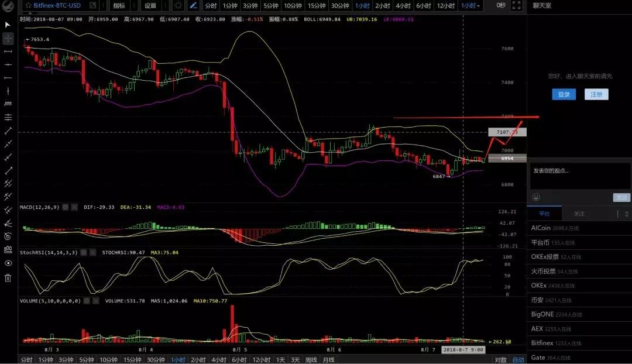632x364 pixels.
Task: Open VOLUME indicator settings gear
Action: pyautogui.click(x=87, y=301)
